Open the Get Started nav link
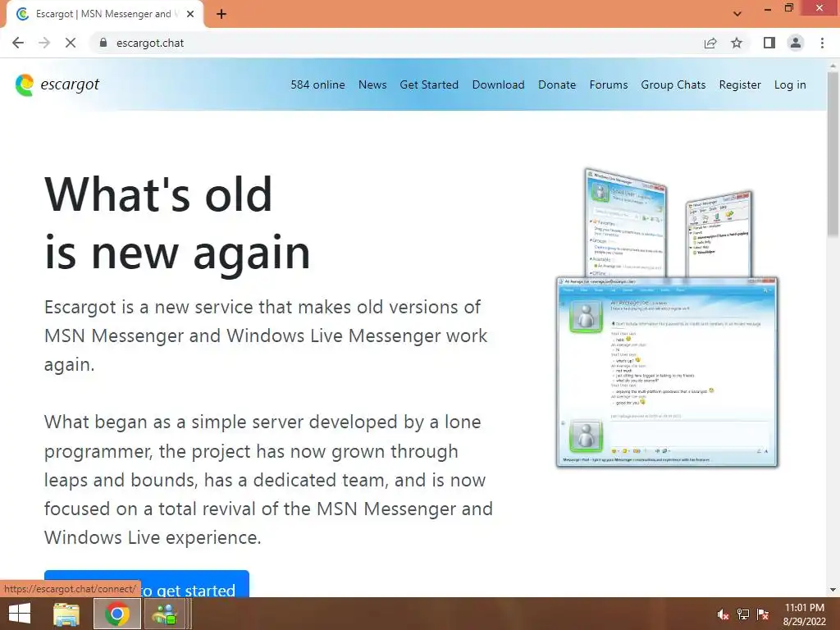The height and width of the screenshot is (630, 840). (x=429, y=84)
